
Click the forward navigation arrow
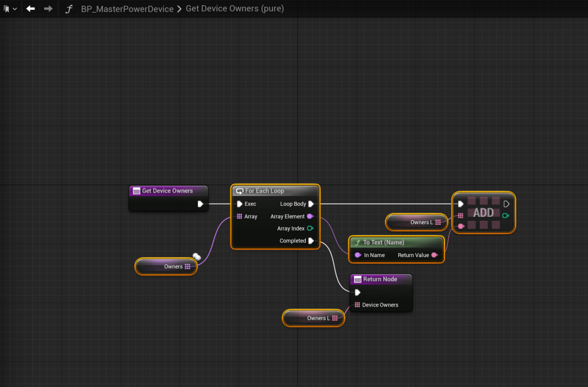click(x=48, y=9)
